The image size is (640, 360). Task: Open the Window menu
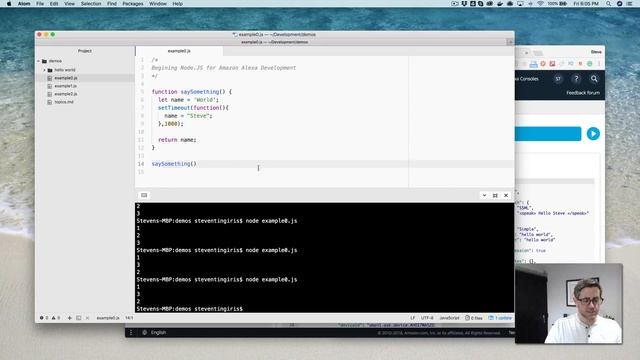click(x=158, y=4)
